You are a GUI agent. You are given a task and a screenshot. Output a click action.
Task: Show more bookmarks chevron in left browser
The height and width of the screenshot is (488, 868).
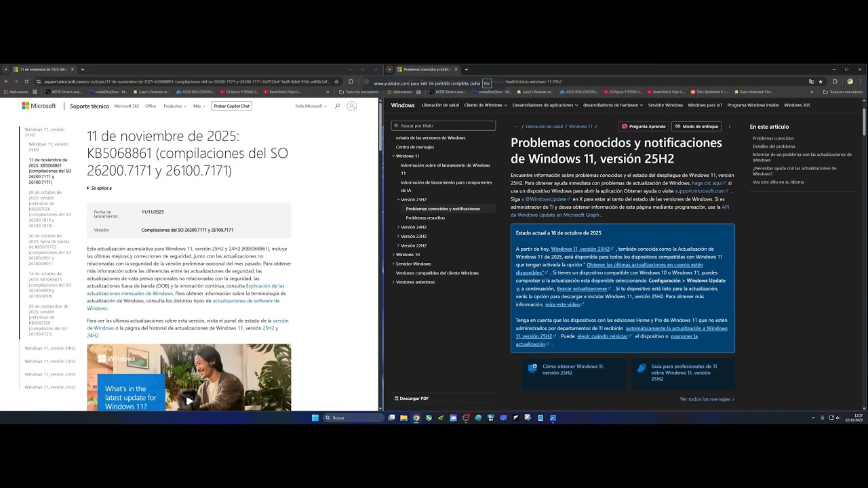click(x=328, y=91)
